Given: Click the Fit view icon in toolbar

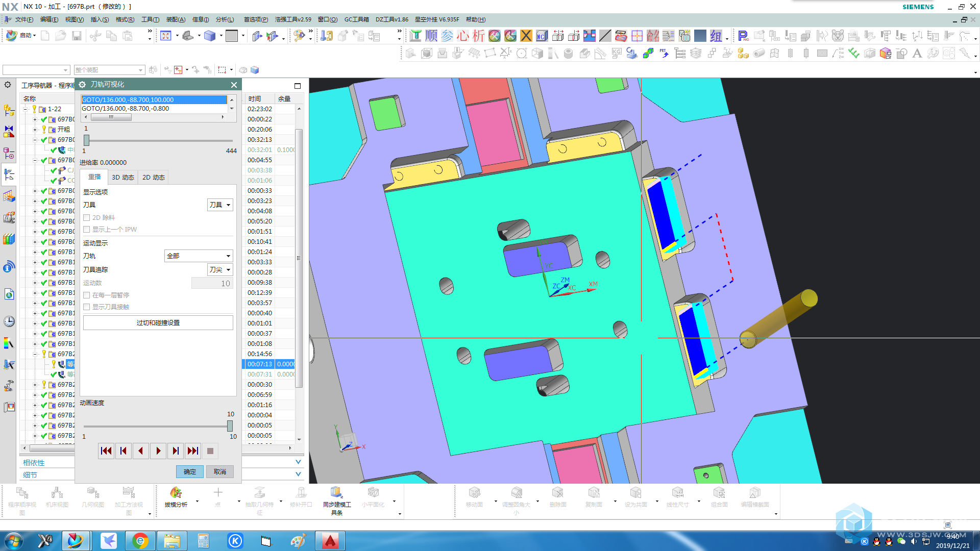Looking at the screenshot, I should (x=165, y=36).
